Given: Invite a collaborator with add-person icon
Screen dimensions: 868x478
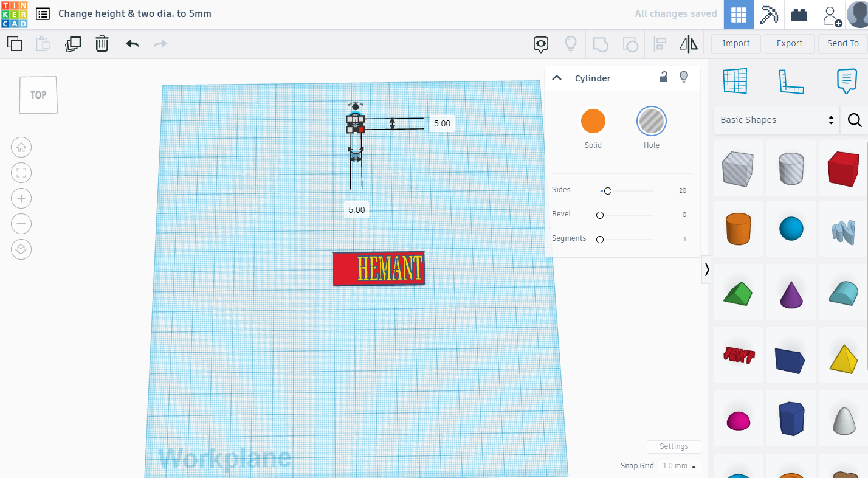Looking at the screenshot, I should pyautogui.click(x=831, y=15).
